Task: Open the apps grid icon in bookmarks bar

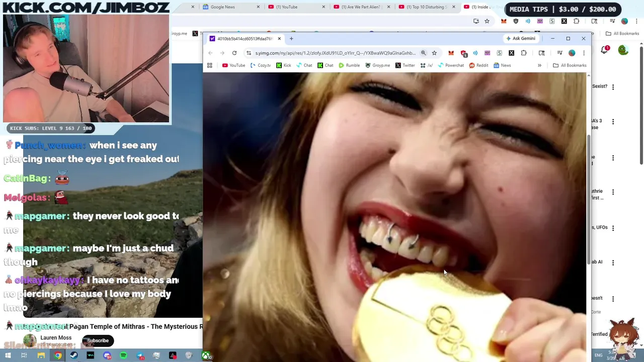Action: pos(209,65)
